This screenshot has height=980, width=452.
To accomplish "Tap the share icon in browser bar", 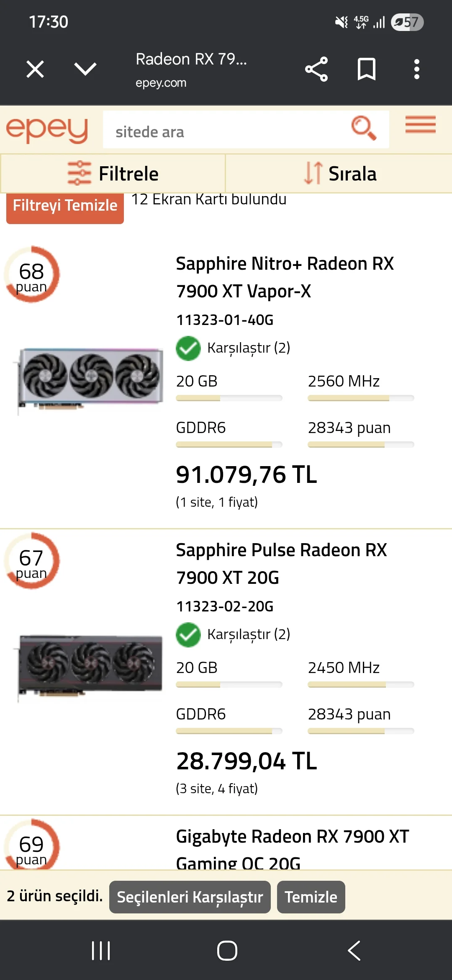I will (316, 69).
